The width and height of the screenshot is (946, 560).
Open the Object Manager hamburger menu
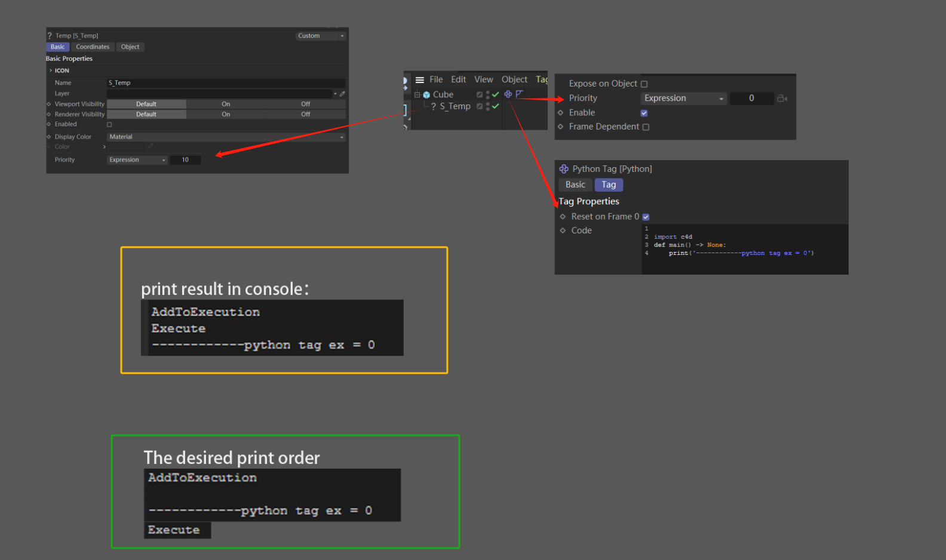click(420, 80)
